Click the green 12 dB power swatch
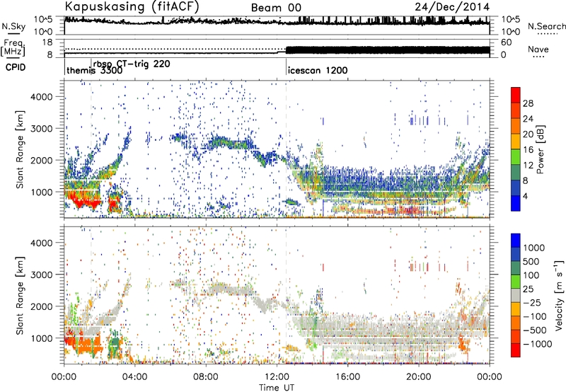566x392 pixels. click(x=516, y=157)
